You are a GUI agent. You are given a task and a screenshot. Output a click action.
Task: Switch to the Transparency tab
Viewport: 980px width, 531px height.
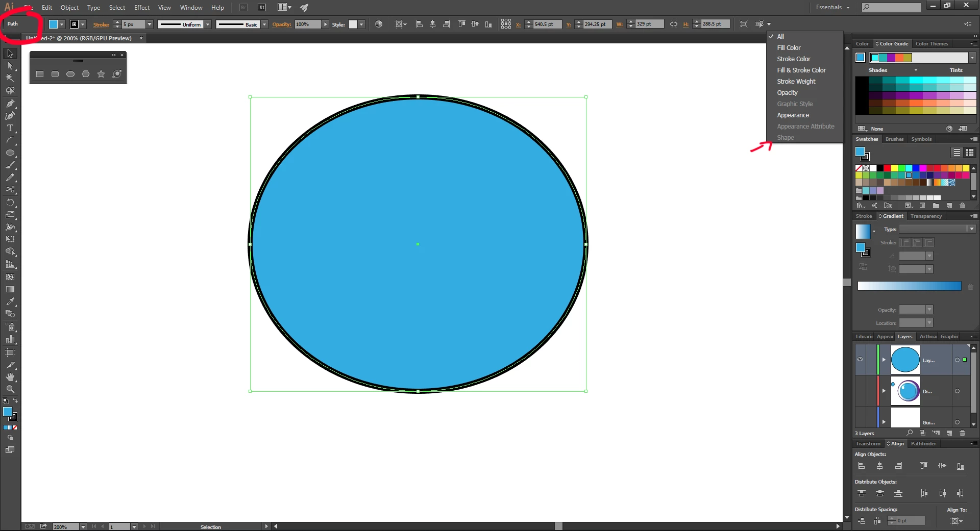[926, 216]
